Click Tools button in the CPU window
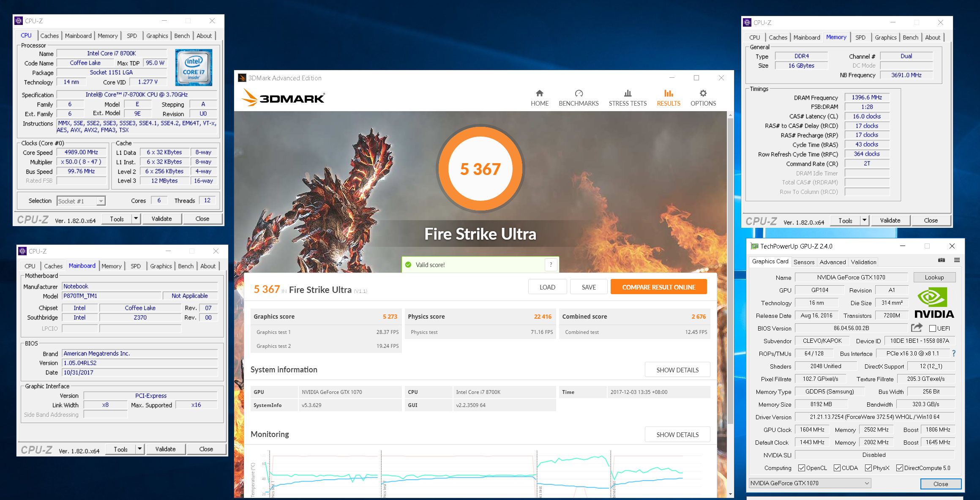Screen dimensions: 980x500 (x=117, y=219)
